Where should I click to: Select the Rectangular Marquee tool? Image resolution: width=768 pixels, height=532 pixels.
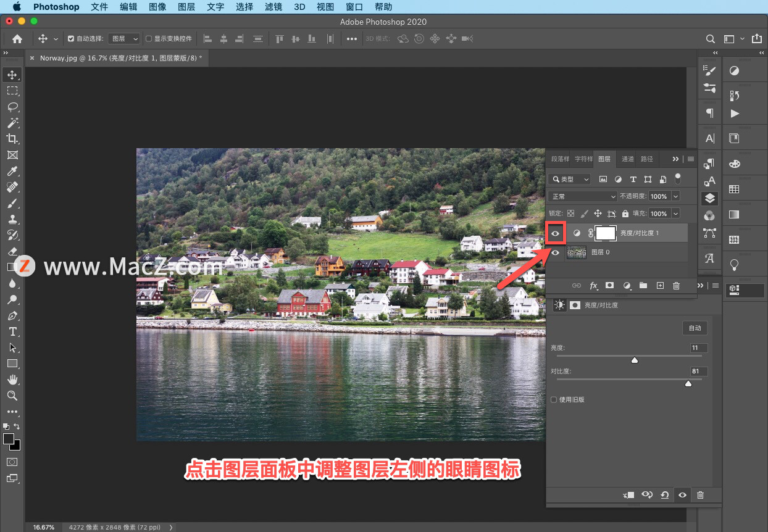click(12, 91)
